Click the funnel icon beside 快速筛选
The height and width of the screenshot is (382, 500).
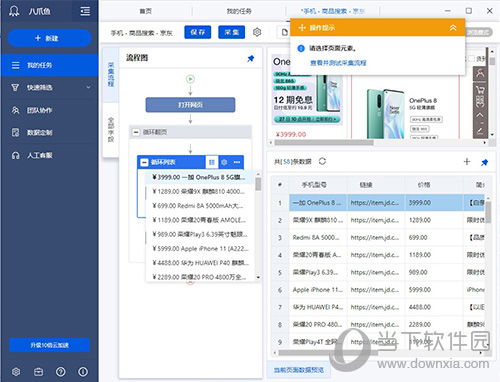pos(15,87)
